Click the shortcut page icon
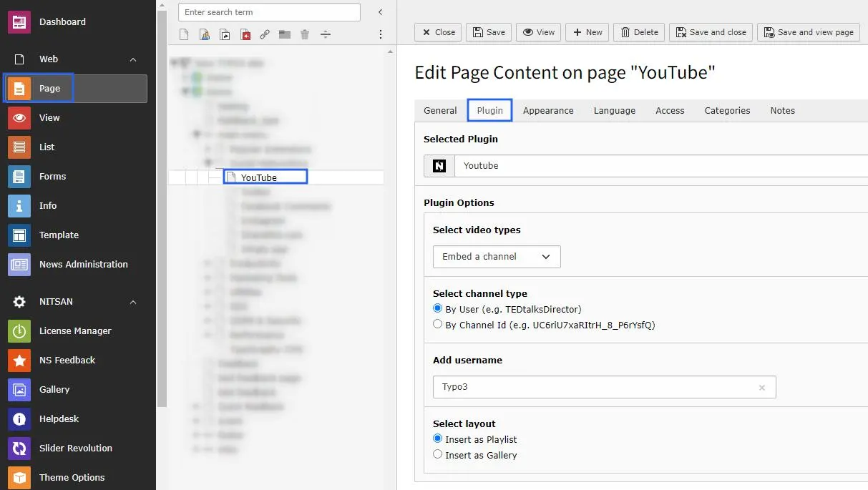 [225, 34]
